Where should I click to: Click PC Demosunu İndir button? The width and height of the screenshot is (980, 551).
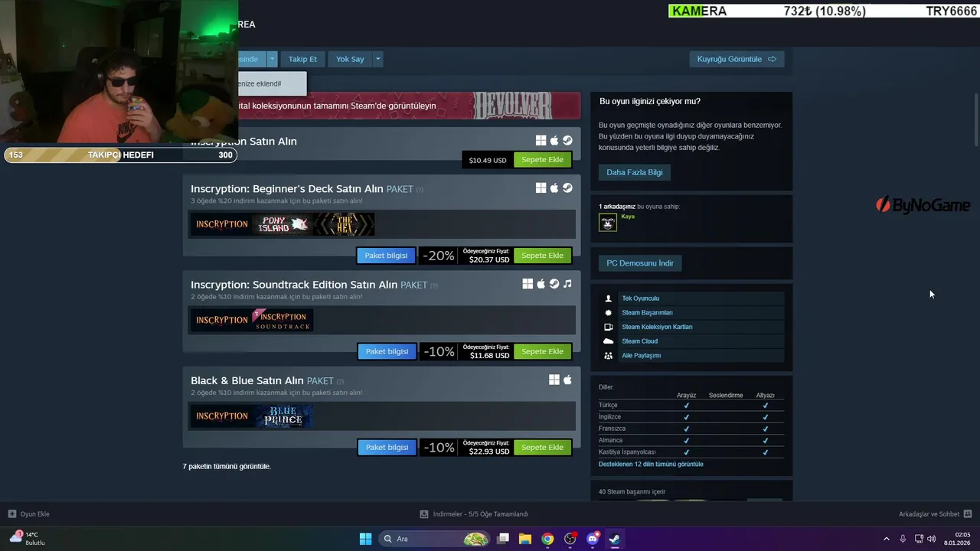[640, 263]
